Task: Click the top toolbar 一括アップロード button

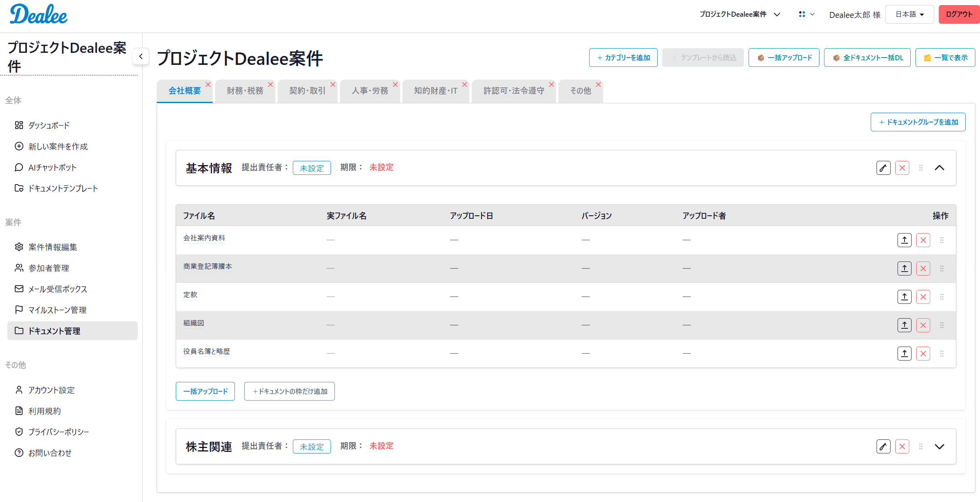Action: click(784, 58)
